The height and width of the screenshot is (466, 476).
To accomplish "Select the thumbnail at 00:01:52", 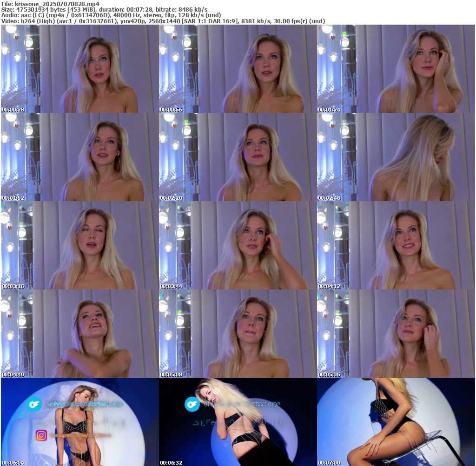I will pos(79,157).
